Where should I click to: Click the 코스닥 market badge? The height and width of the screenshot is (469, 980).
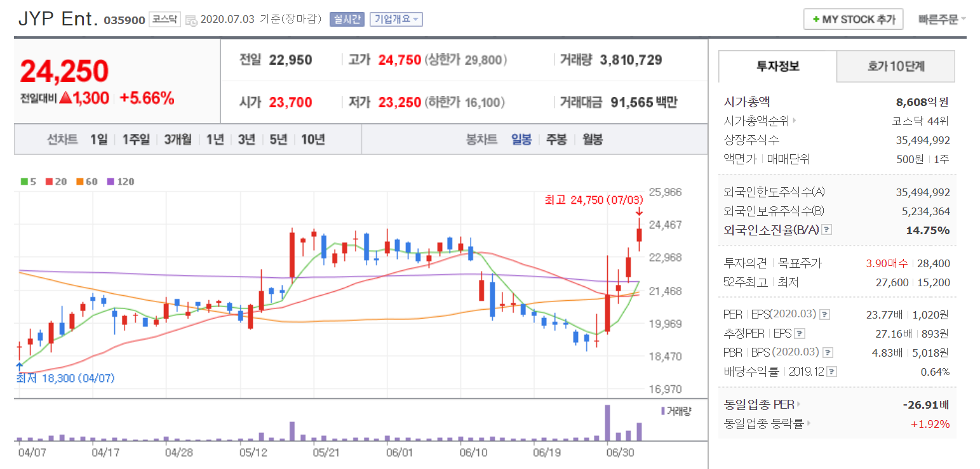point(165,20)
